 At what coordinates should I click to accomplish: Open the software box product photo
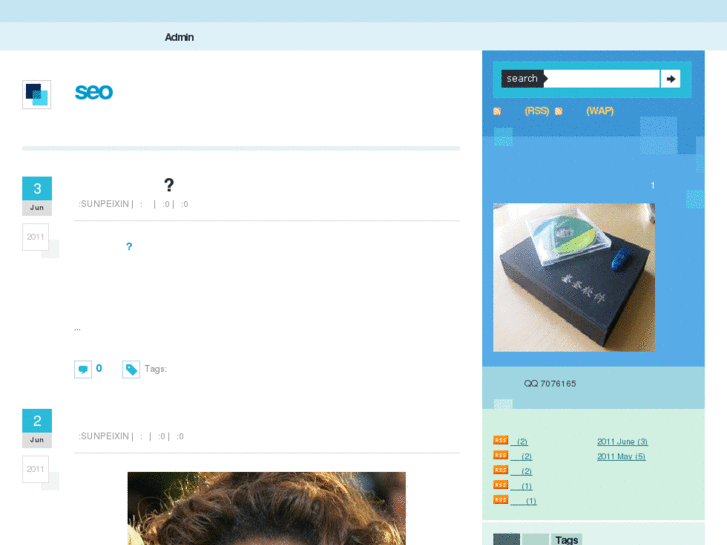[574, 277]
